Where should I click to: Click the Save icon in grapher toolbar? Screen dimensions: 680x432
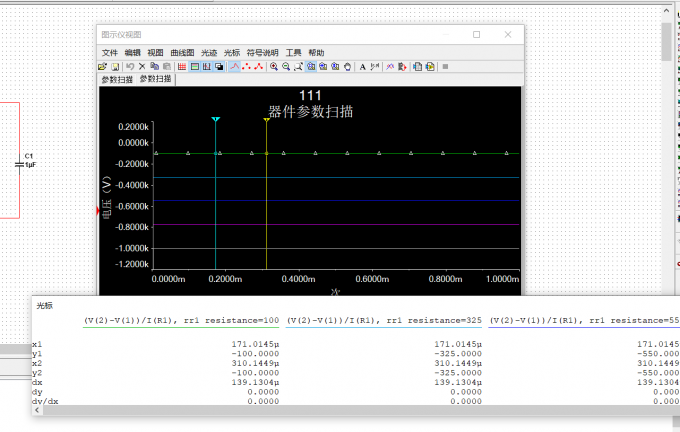coord(115,67)
